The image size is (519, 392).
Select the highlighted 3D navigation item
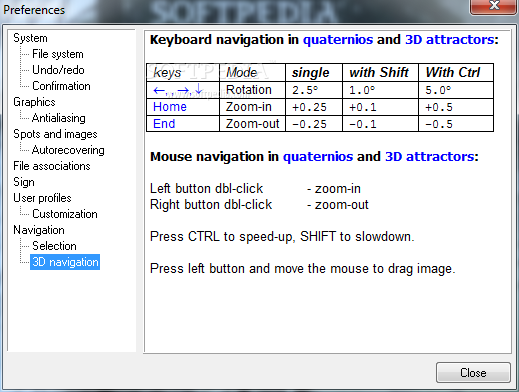[x=65, y=262]
